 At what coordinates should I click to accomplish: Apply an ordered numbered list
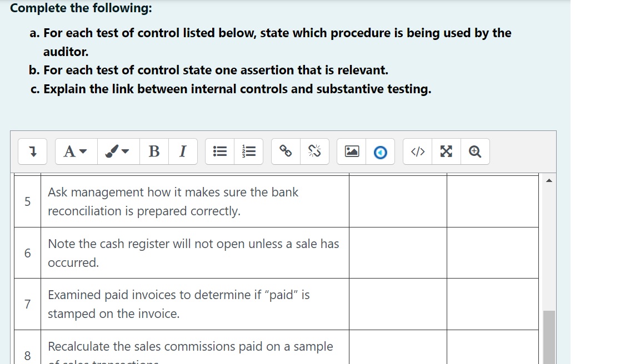point(248,151)
